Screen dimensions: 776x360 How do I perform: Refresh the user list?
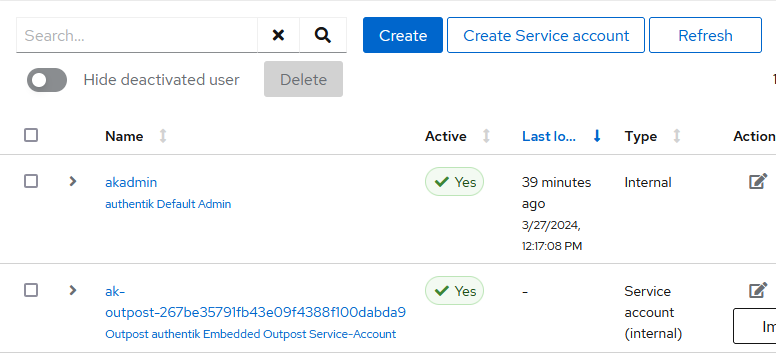[705, 35]
